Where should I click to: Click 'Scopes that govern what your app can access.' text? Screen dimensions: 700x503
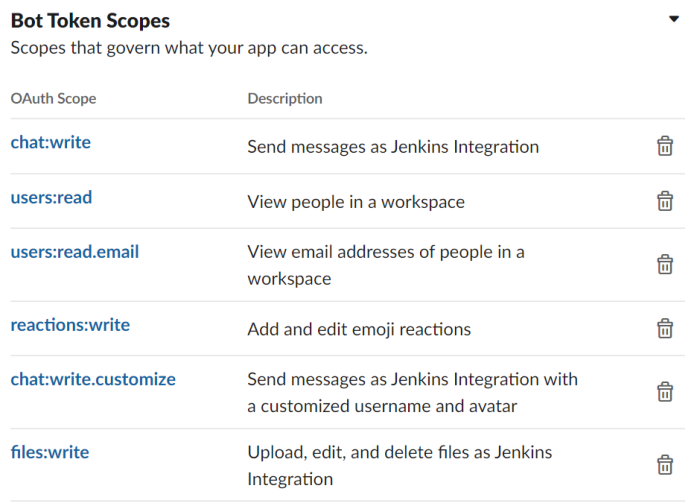click(189, 48)
